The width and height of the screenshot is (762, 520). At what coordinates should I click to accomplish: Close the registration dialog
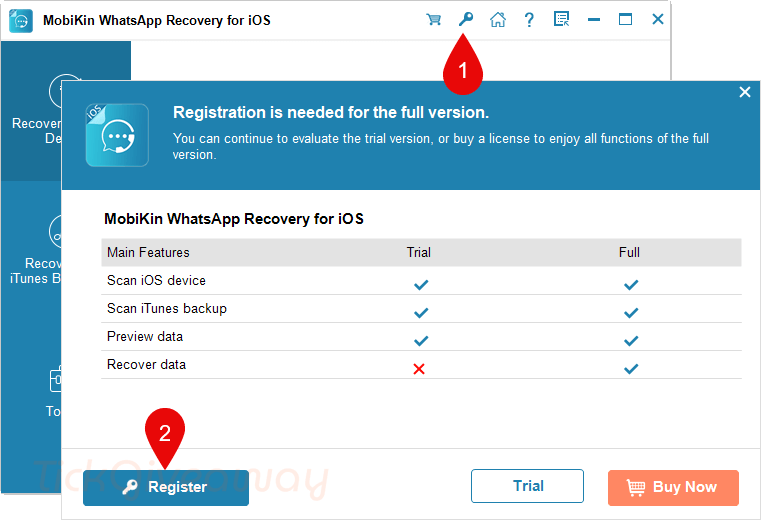(745, 92)
